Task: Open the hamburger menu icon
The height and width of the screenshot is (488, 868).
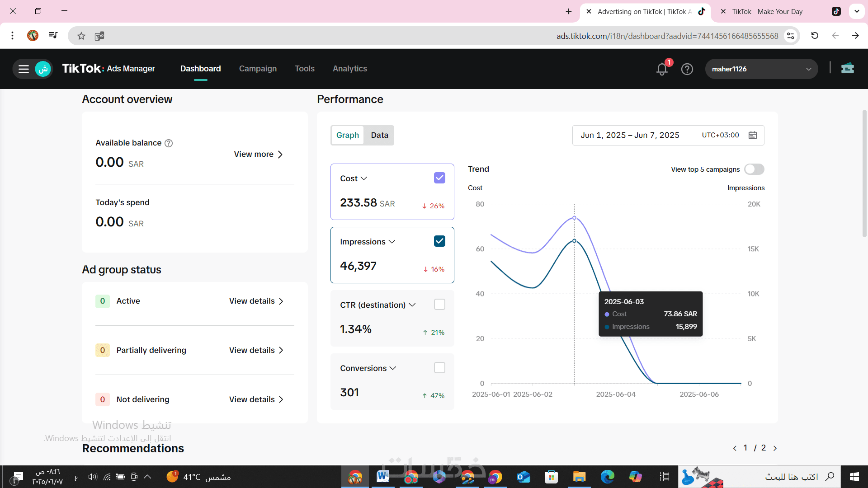Action: [24, 69]
